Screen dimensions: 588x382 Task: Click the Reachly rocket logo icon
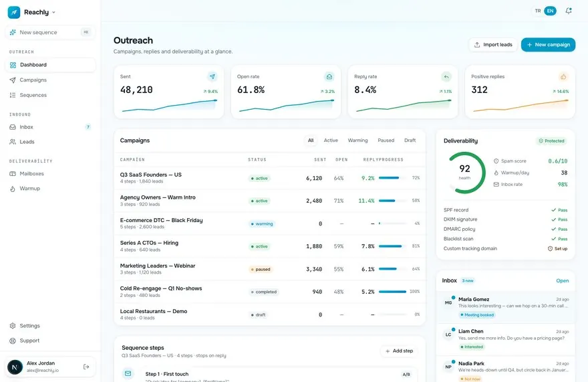click(x=14, y=12)
